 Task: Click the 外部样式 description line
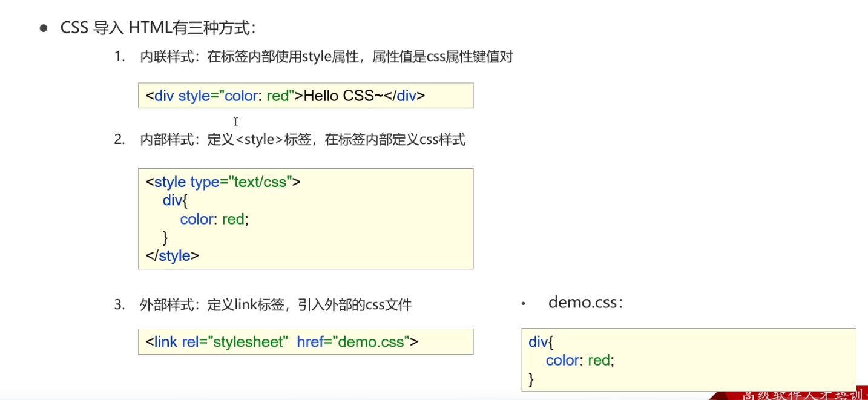275,305
